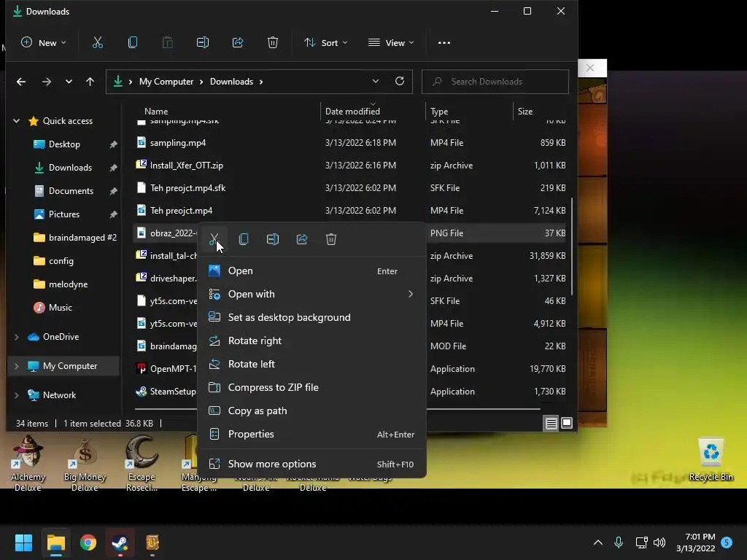This screenshot has width=747, height=560.
Task: Switch to details view layout icon
Action: [x=551, y=423]
